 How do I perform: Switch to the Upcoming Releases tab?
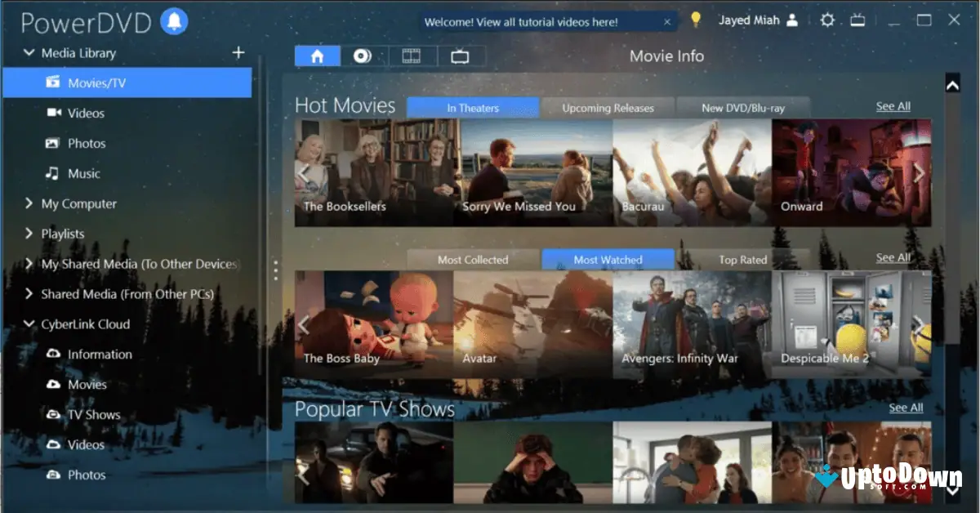pyautogui.click(x=608, y=107)
